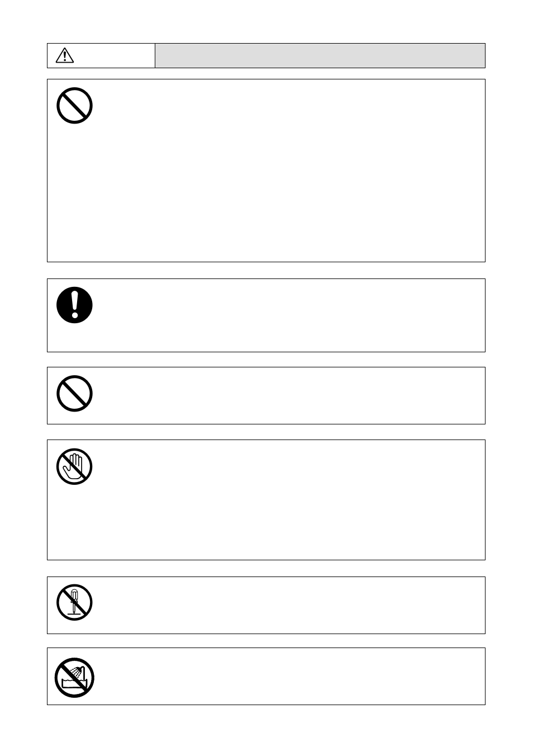Select the prohibition circle icon in the small third box

74,394
